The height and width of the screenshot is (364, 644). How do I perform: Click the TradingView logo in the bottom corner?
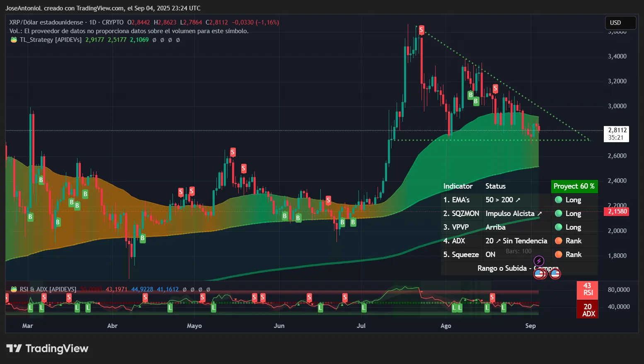pyautogui.click(x=48, y=348)
